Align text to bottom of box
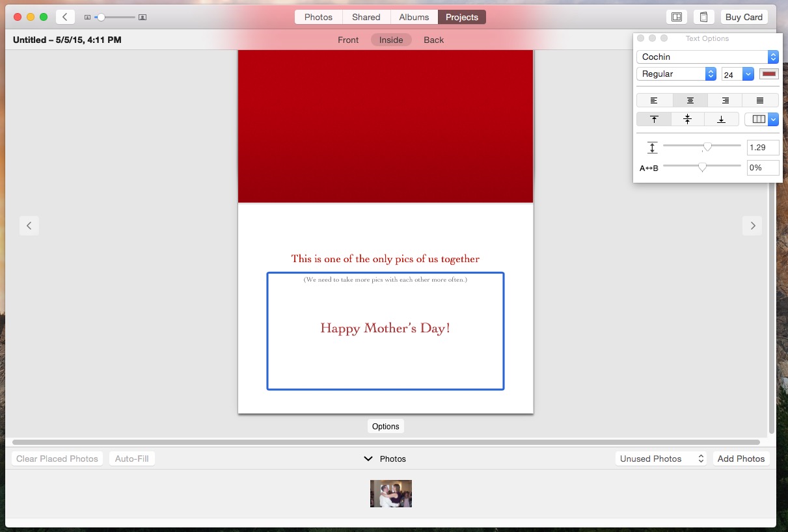Image resolution: width=788 pixels, height=532 pixels. [721, 119]
